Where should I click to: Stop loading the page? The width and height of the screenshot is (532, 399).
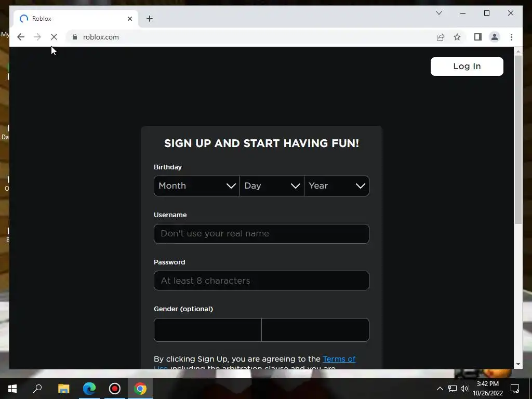(54, 37)
